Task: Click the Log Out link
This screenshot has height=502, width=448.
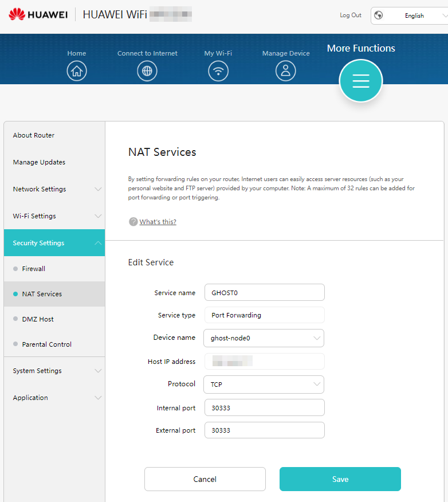Action: point(351,15)
